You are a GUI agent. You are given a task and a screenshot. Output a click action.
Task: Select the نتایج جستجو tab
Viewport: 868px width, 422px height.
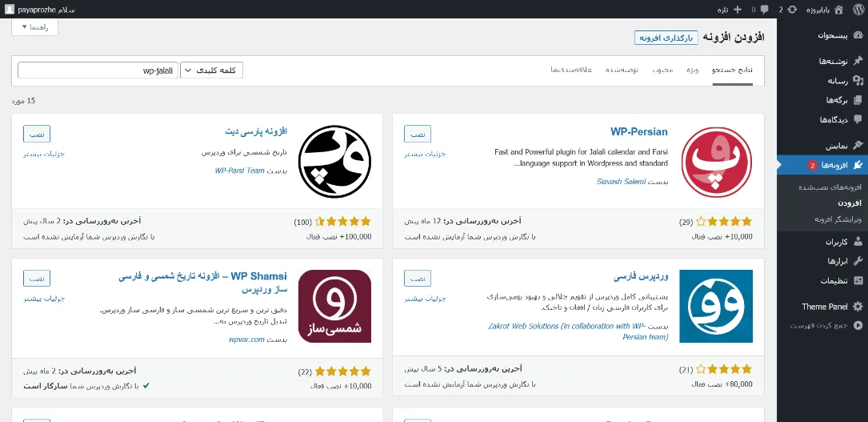(x=732, y=70)
